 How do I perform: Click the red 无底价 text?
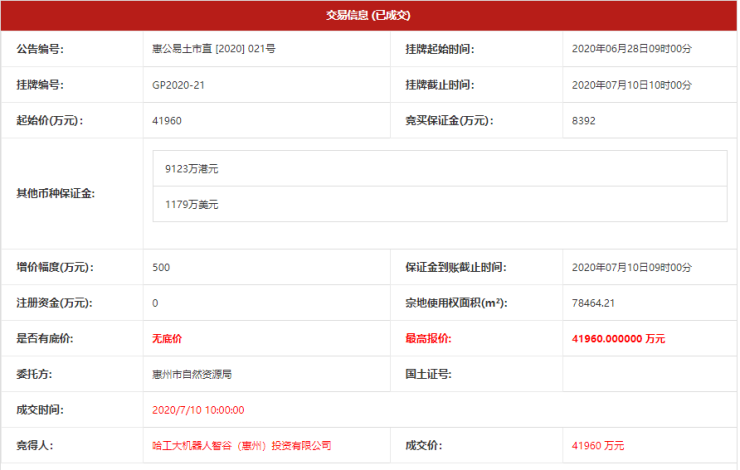pyautogui.click(x=166, y=339)
